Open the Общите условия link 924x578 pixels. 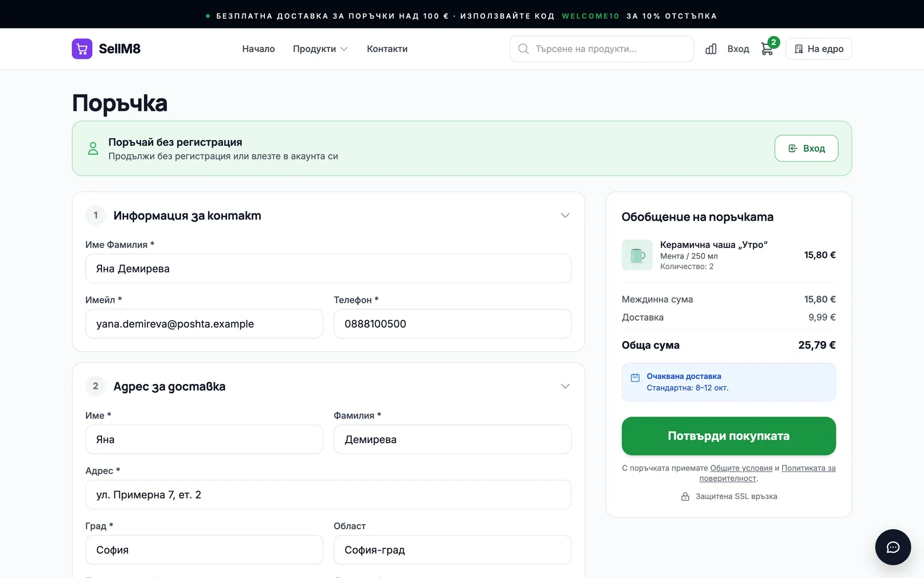point(741,468)
